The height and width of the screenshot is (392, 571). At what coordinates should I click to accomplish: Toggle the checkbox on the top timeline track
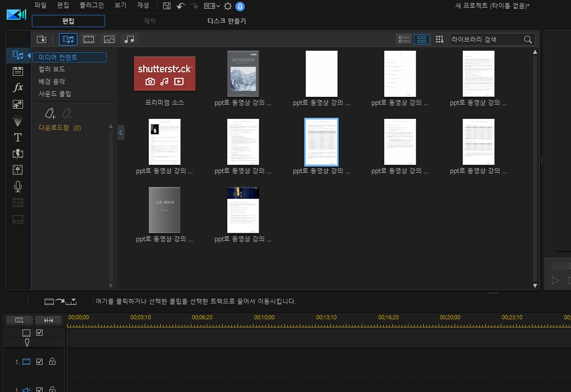[x=40, y=333]
